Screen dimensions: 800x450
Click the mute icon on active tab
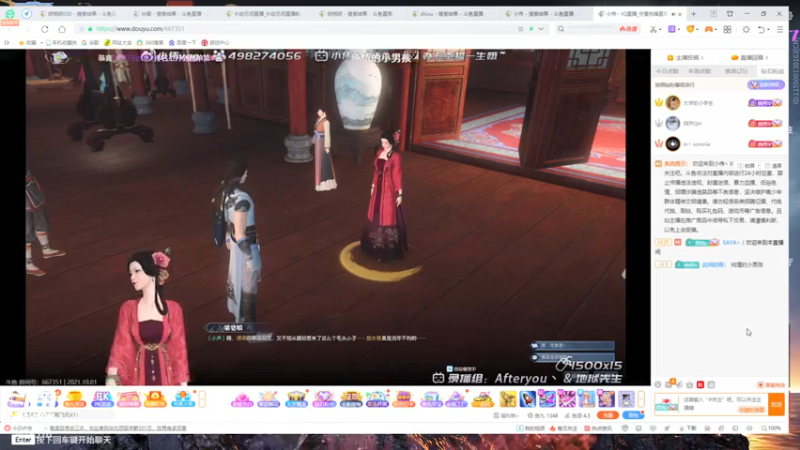tap(673, 14)
